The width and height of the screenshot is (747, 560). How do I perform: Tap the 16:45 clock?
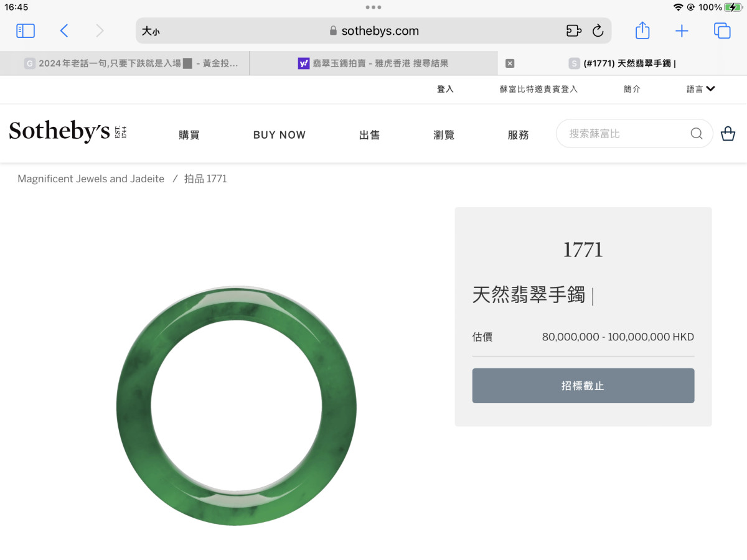pos(17,7)
